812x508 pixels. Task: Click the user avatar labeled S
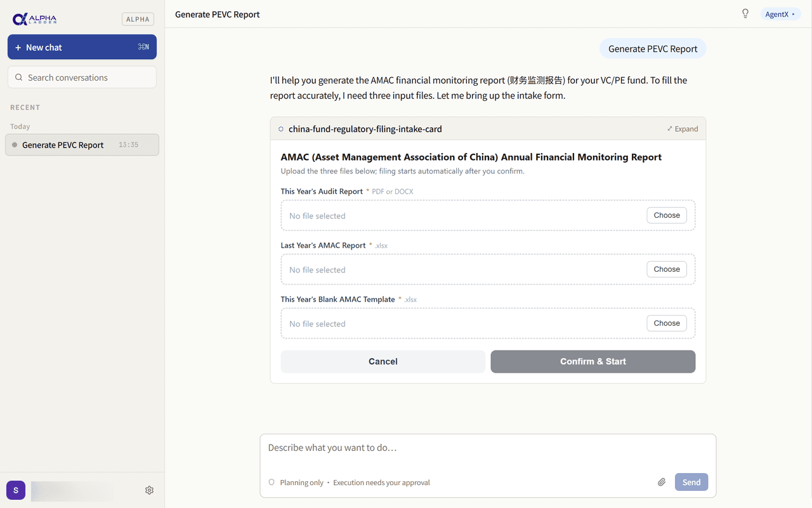pos(16,490)
